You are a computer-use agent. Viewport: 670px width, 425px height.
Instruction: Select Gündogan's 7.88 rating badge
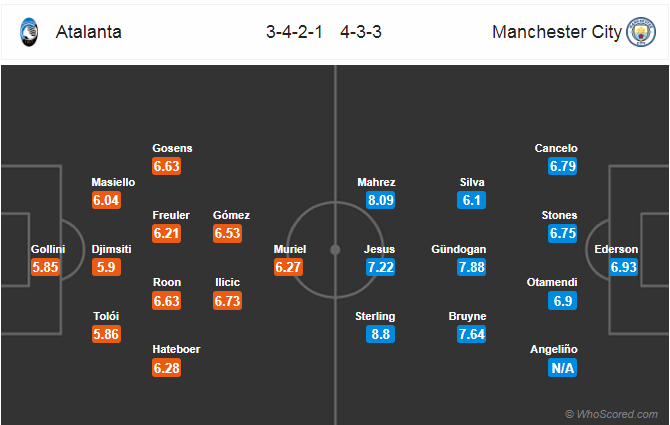click(x=471, y=267)
